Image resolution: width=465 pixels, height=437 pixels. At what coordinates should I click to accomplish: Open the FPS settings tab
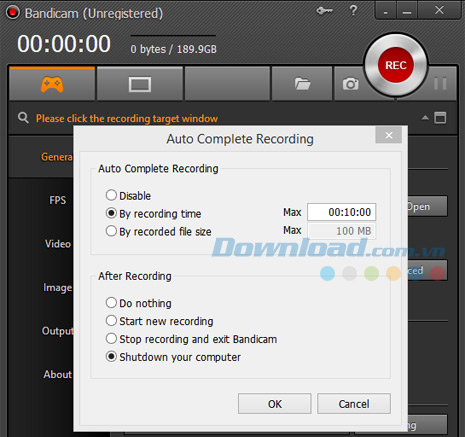58,200
